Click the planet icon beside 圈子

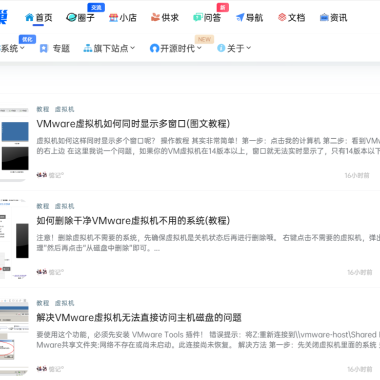pyautogui.click(x=71, y=17)
